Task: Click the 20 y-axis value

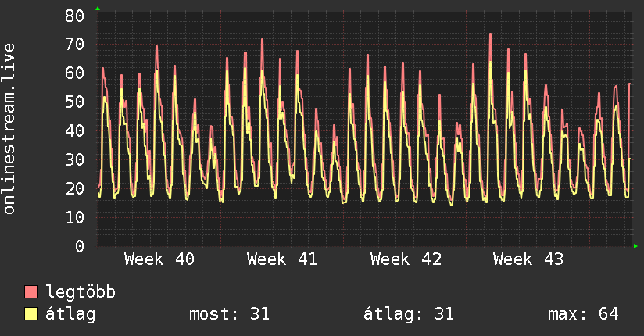Action: click(74, 189)
